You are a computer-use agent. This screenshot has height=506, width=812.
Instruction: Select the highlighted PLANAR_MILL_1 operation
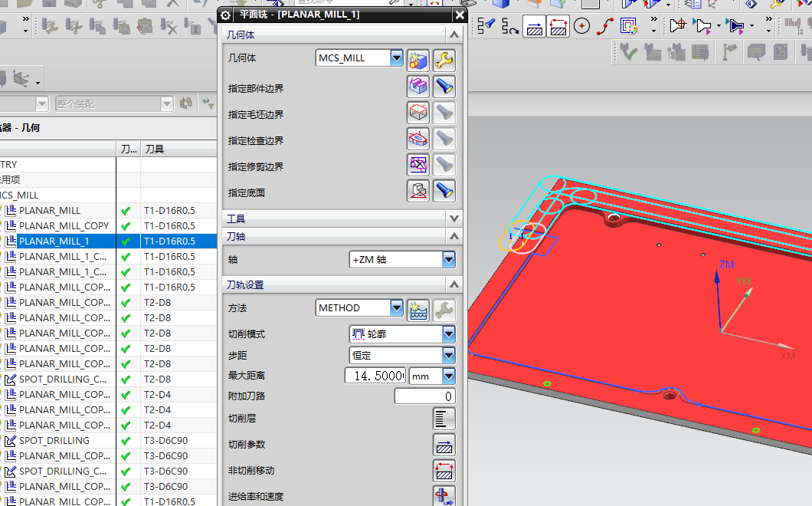tap(54, 241)
